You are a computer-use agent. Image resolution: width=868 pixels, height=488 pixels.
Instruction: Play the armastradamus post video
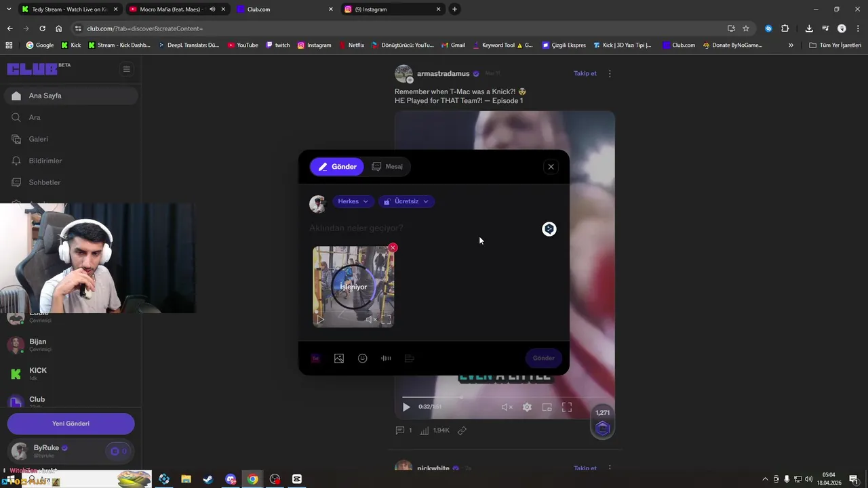406,407
